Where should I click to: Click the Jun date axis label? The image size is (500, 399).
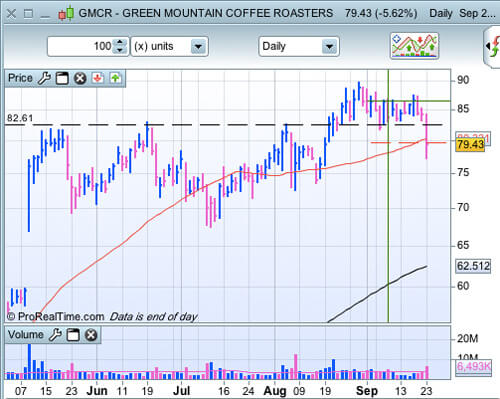click(x=97, y=391)
